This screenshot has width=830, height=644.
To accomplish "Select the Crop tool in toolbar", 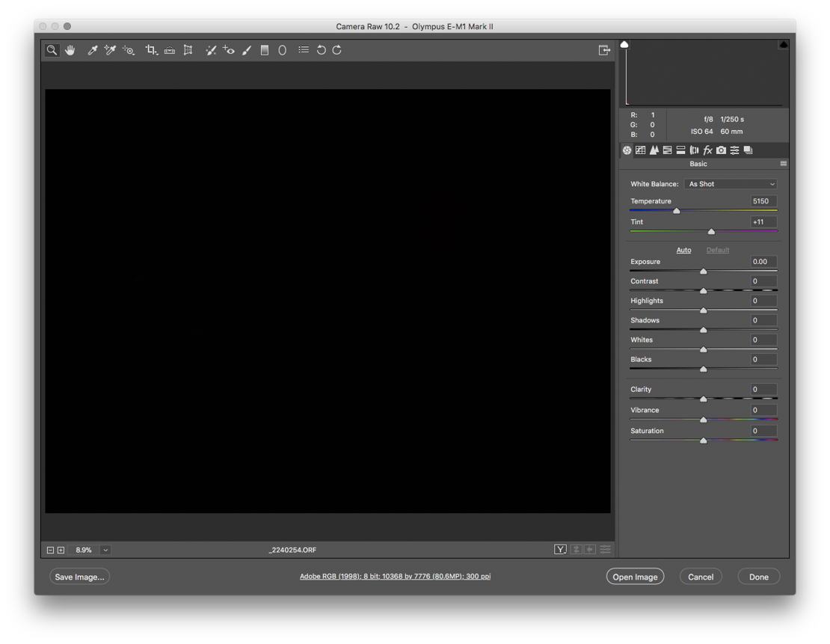I will [x=151, y=50].
